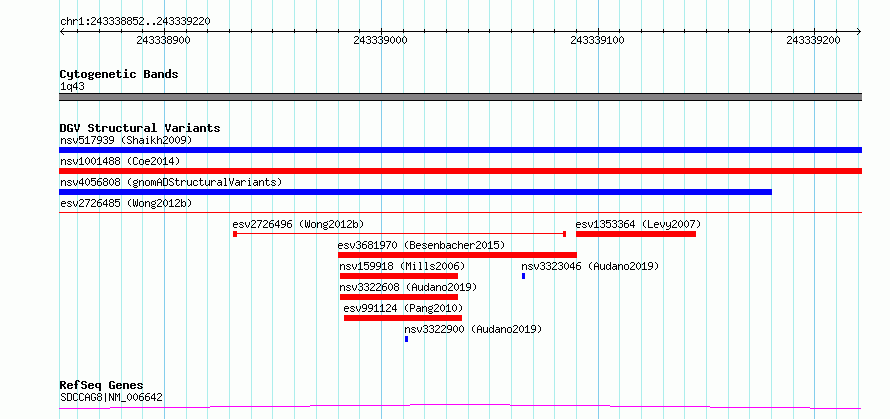Click the nsv3322608 (Audano2019) red bar
The height and width of the screenshot is (419, 890).
tap(399, 297)
